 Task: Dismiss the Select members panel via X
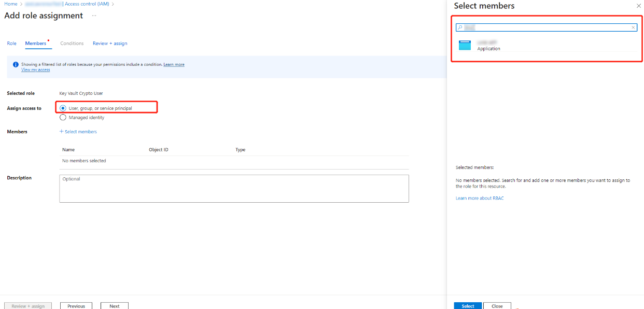[638, 6]
